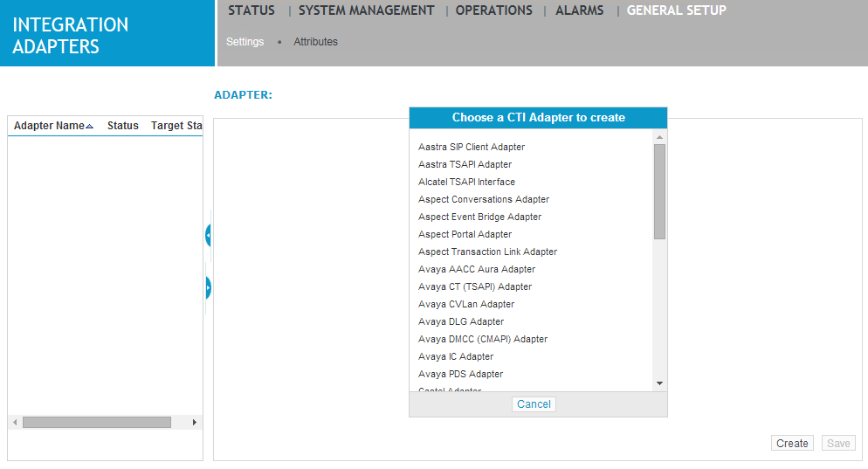Switch to the Attributes sub-tab
The width and height of the screenshot is (868, 469).
point(315,42)
